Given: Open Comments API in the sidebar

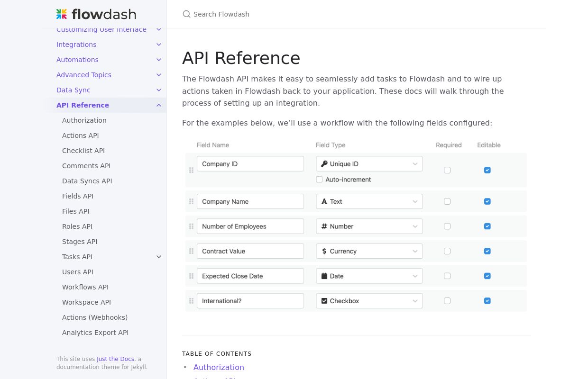Looking at the screenshot, I should tap(86, 166).
